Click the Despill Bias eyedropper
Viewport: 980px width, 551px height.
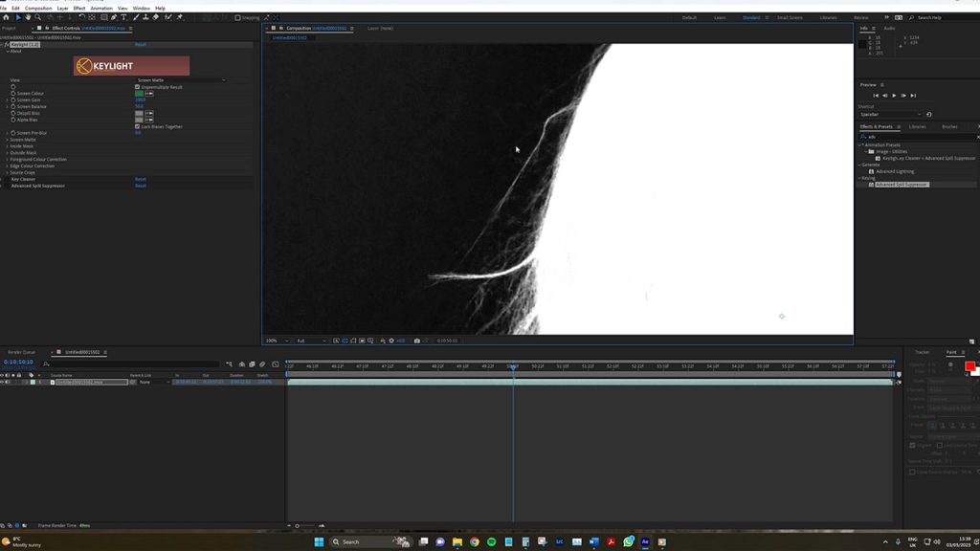149,113
